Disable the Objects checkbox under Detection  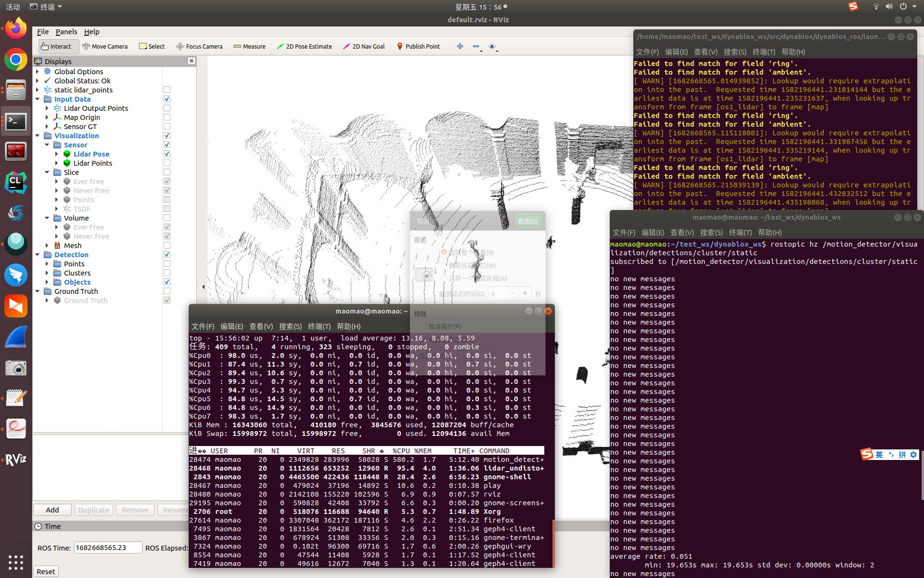tap(167, 282)
